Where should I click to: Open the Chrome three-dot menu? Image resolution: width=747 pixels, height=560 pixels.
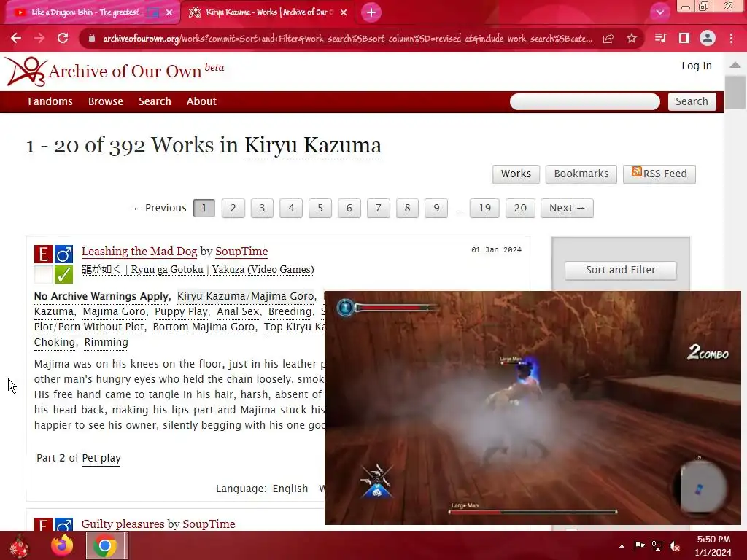click(731, 38)
